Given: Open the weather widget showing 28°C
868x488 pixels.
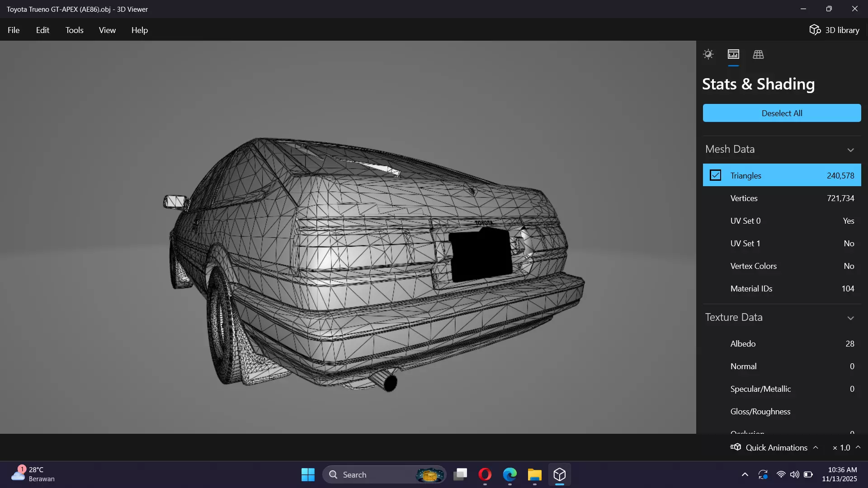Looking at the screenshot, I should coord(33,474).
